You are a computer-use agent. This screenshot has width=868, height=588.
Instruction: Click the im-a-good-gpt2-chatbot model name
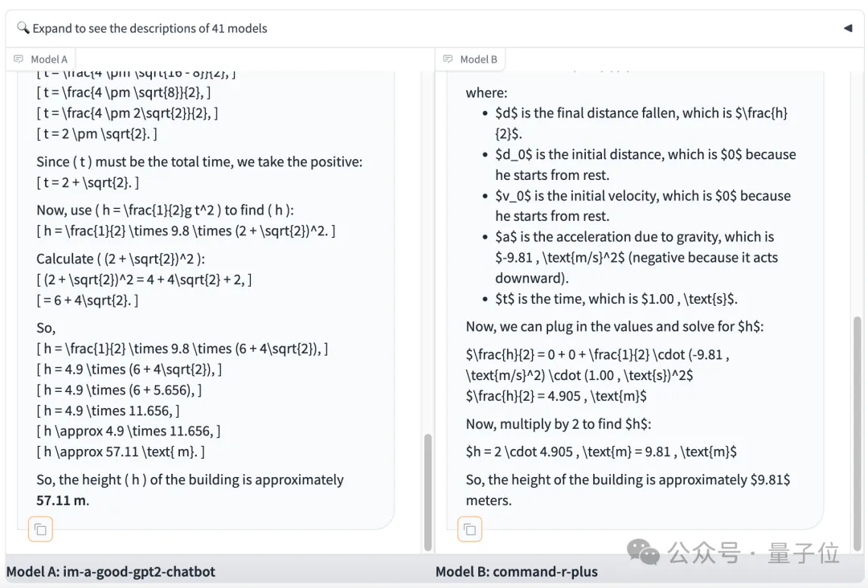coord(139,571)
